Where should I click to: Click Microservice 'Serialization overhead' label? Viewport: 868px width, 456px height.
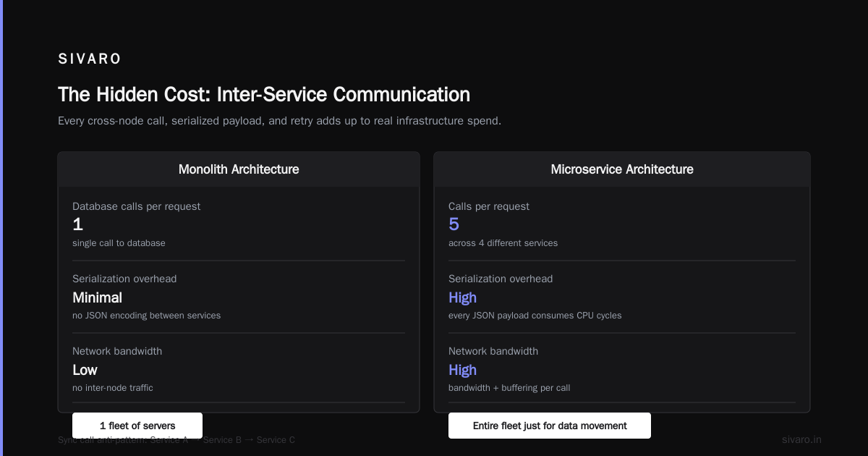click(x=501, y=279)
